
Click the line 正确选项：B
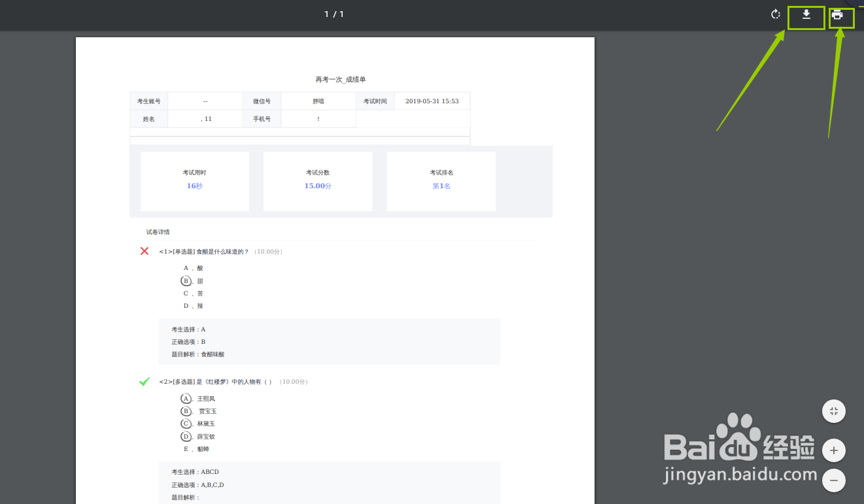[x=188, y=342]
